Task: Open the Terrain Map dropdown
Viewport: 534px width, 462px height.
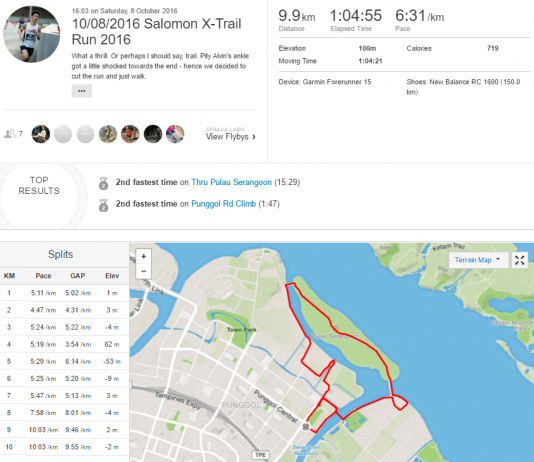Action: (478, 260)
